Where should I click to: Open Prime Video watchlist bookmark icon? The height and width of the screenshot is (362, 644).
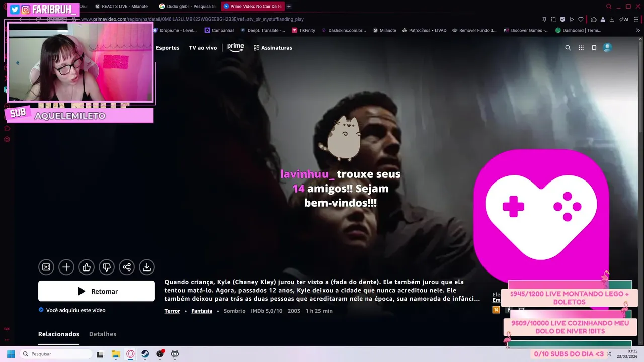click(594, 48)
